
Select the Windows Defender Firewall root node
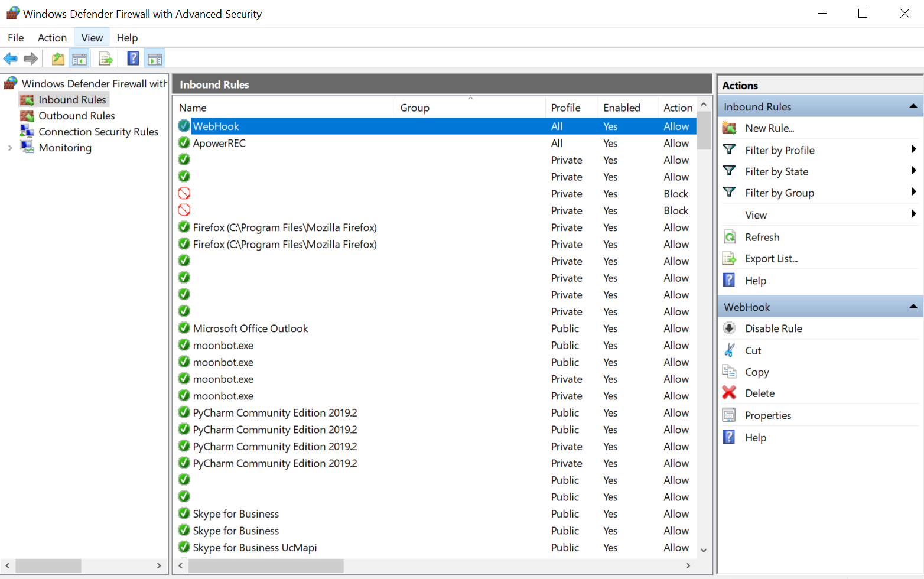(x=95, y=84)
